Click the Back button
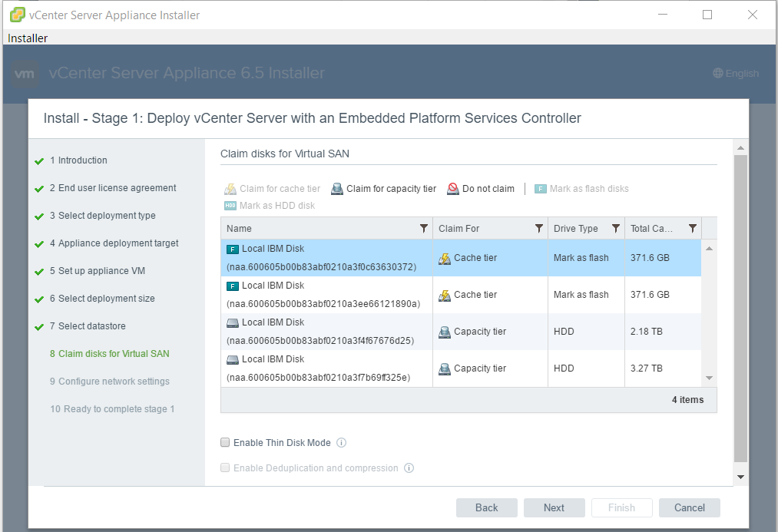The width and height of the screenshot is (778, 532). [x=487, y=507]
